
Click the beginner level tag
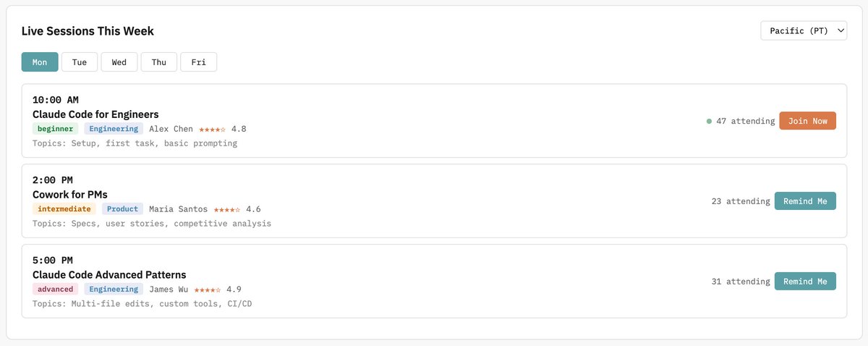pos(56,129)
